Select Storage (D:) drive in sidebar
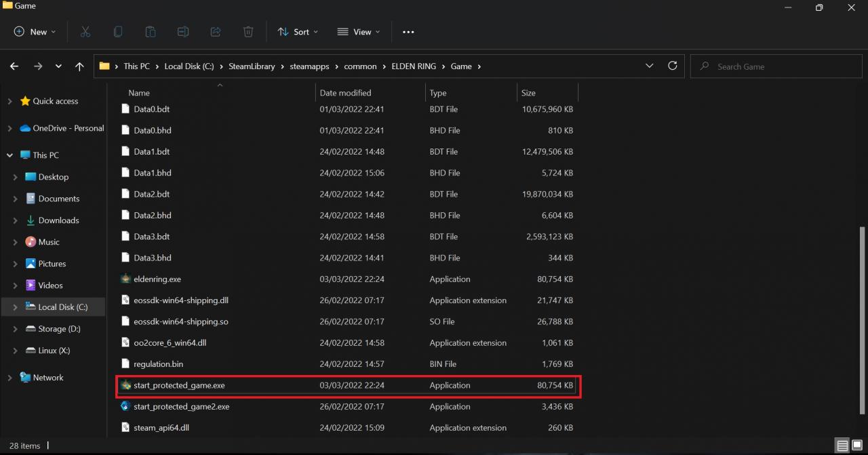This screenshot has height=455, width=868. coord(54,329)
